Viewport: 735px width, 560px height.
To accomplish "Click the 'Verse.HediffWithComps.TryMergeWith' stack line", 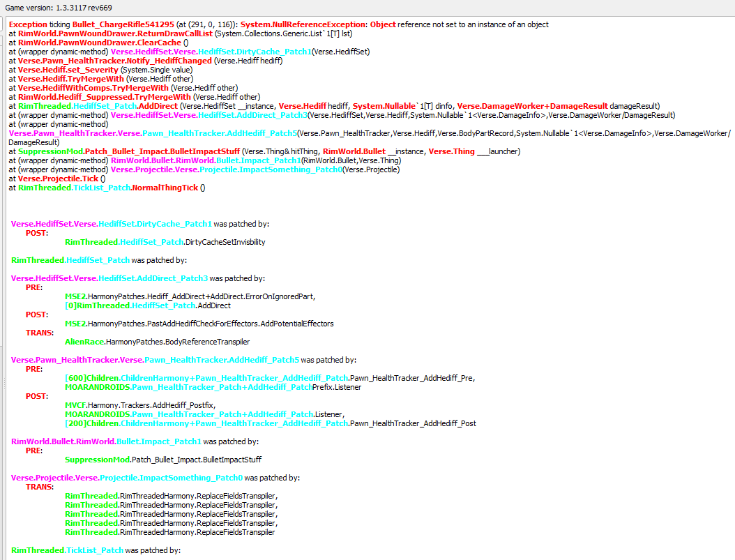I will click(123, 88).
